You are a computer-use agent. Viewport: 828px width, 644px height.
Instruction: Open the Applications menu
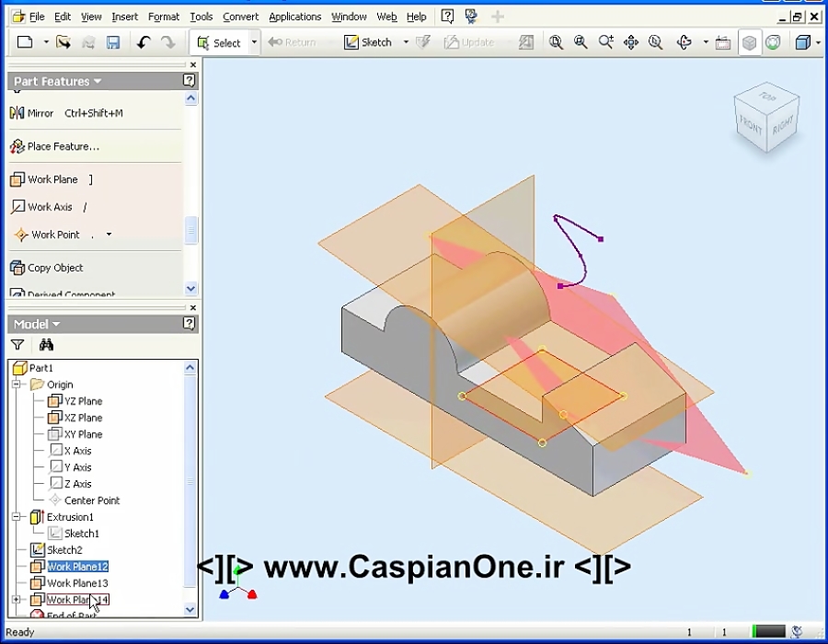pos(294,16)
